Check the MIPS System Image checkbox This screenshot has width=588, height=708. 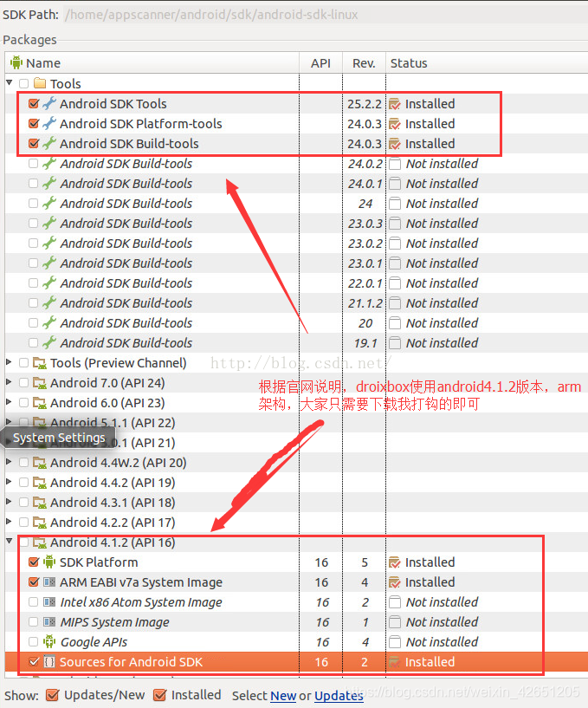click(34, 621)
